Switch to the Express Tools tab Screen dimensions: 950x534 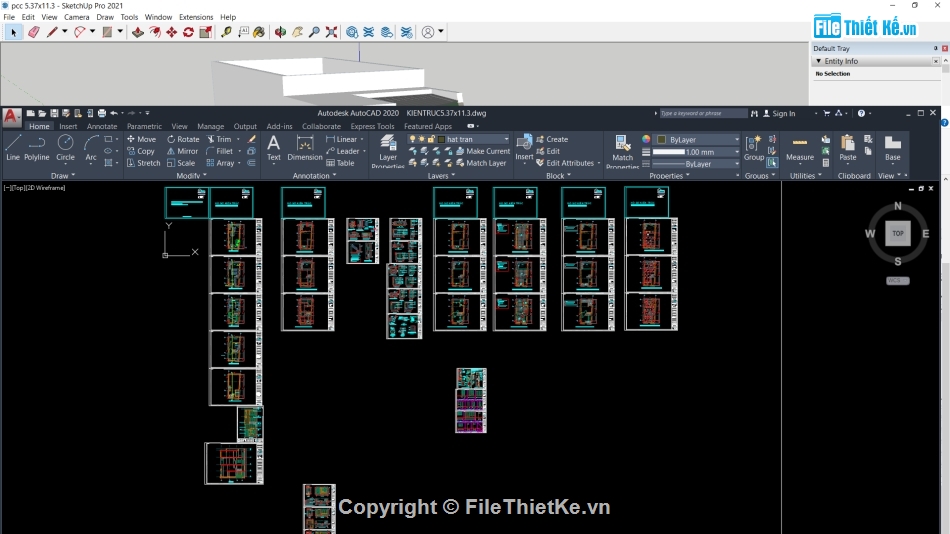coord(372,126)
